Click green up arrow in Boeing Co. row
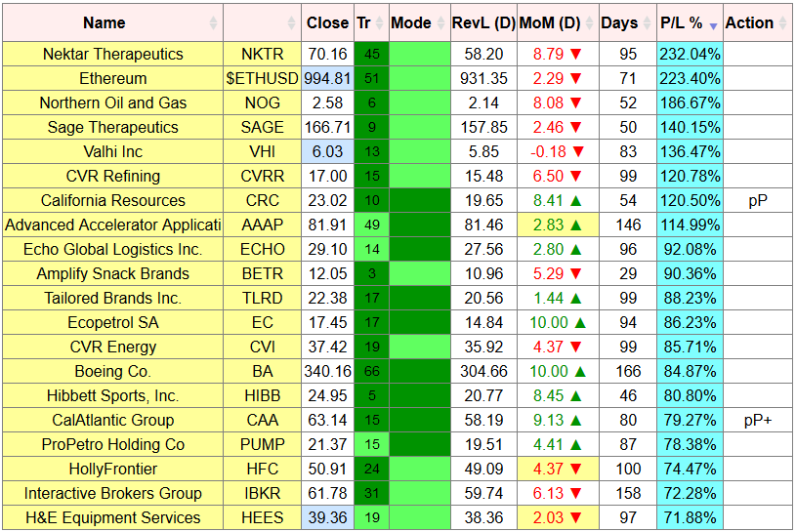Viewport: 796px width, 532px height. pyautogui.click(x=580, y=371)
